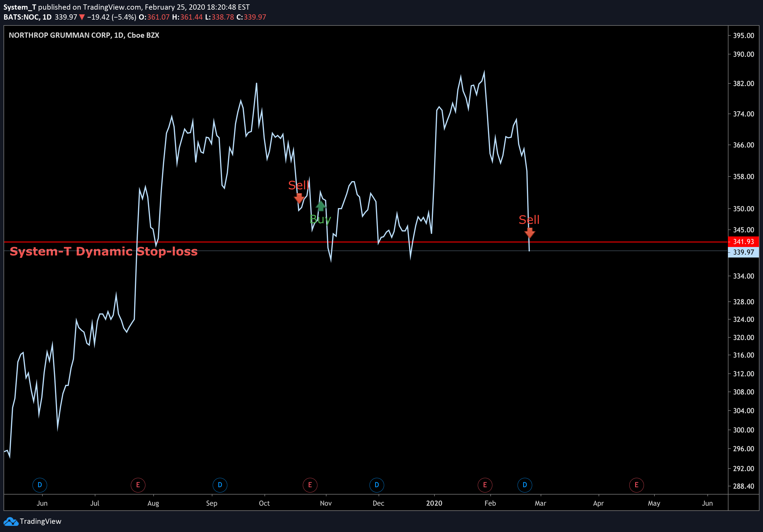763x532 pixels.
Task: Click the high value H:361.44
Action: coord(188,17)
